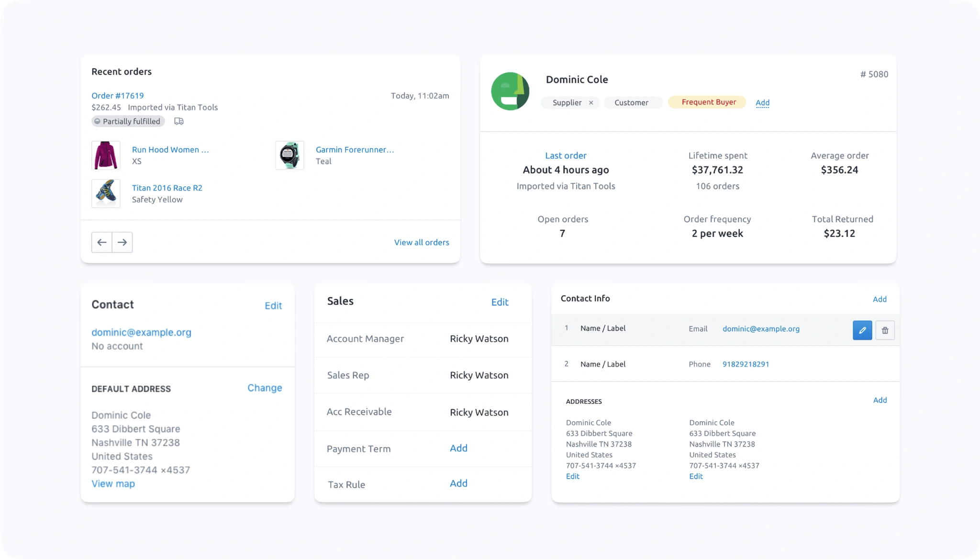
Task: Open the Run Hood Women jacket thumbnail
Action: (x=106, y=156)
